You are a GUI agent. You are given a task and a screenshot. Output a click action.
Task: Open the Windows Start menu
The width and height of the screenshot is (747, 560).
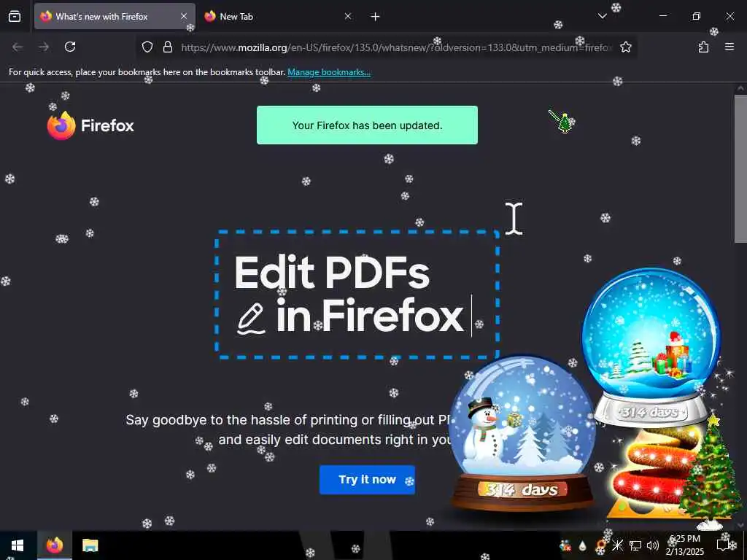pyautogui.click(x=18, y=545)
